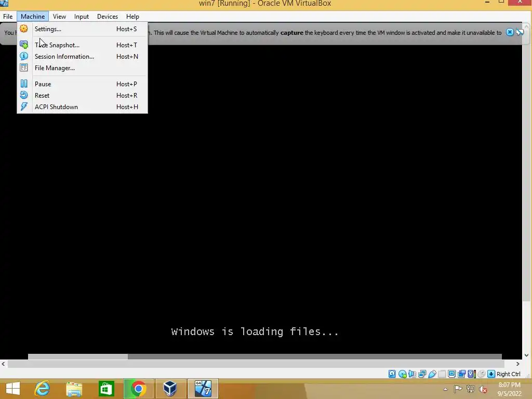Open the Help menu
The image size is (532, 399).
(132, 16)
